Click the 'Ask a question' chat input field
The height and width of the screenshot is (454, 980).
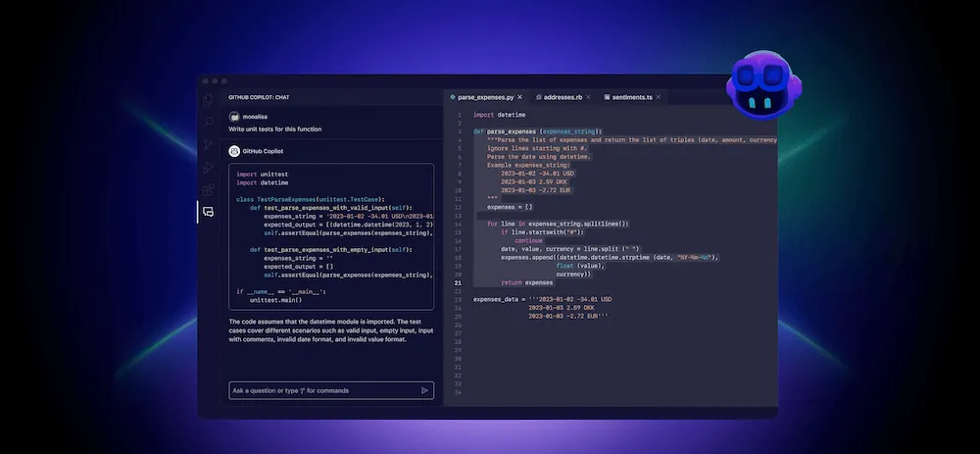331,391
